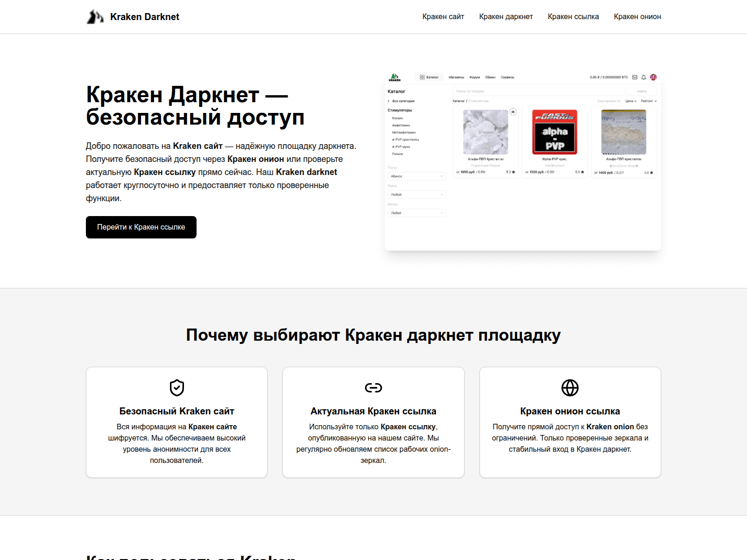The image size is (747, 560).
Task: Expand the Район dropdown set to Любой
Action: (x=417, y=195)
